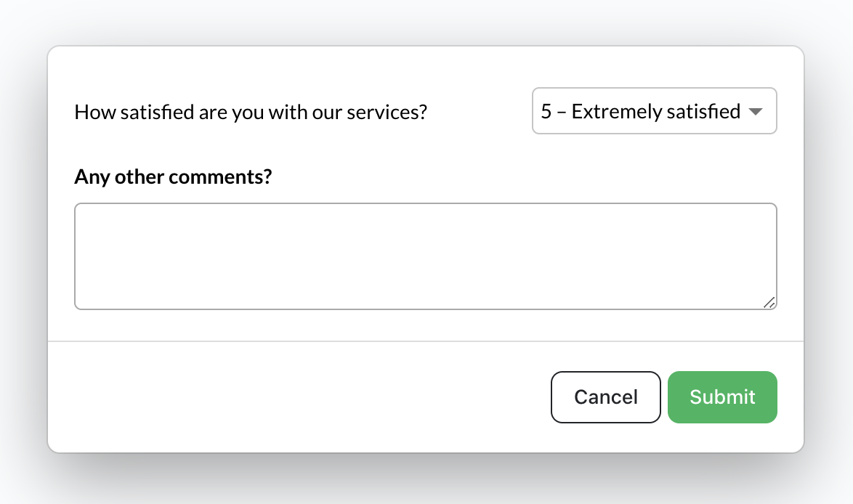Click the text box below 'Any other comments?'
Viewport: 853px width, 504px height.
coord(425,256)
